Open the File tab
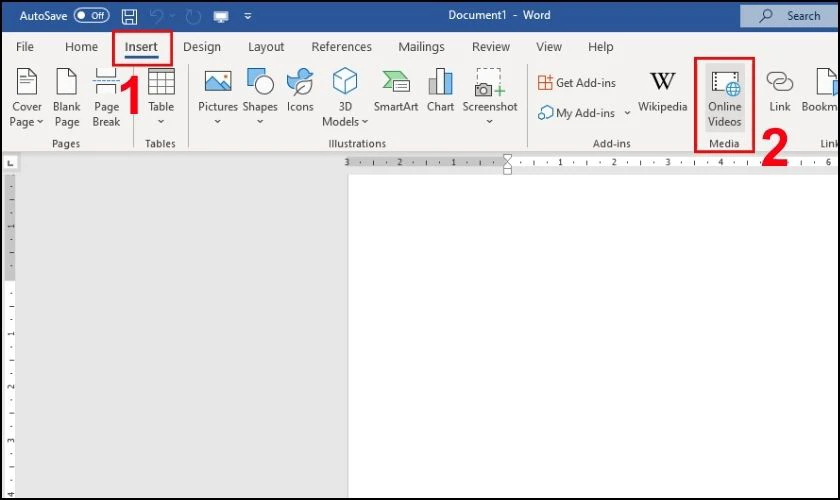 point(25,47)
